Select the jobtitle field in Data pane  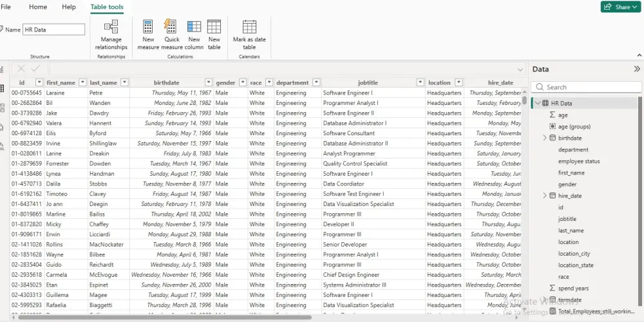coord(567,219)
